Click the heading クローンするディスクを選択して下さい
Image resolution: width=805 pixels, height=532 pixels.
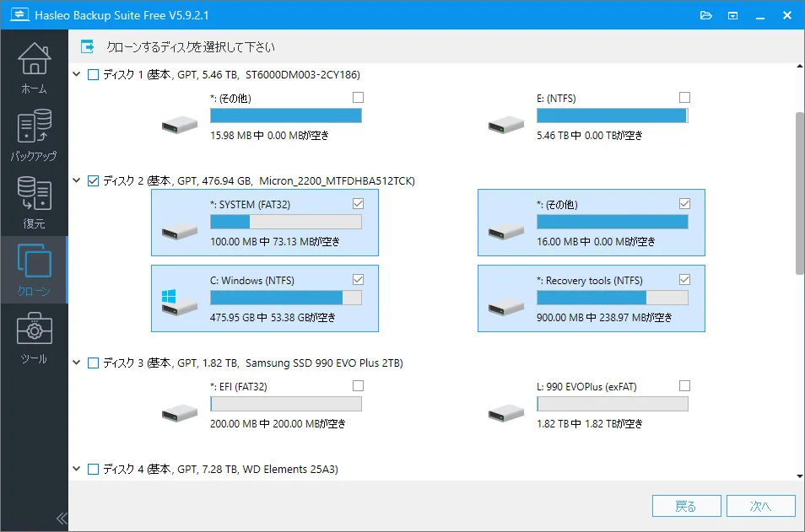pos(191,47)
